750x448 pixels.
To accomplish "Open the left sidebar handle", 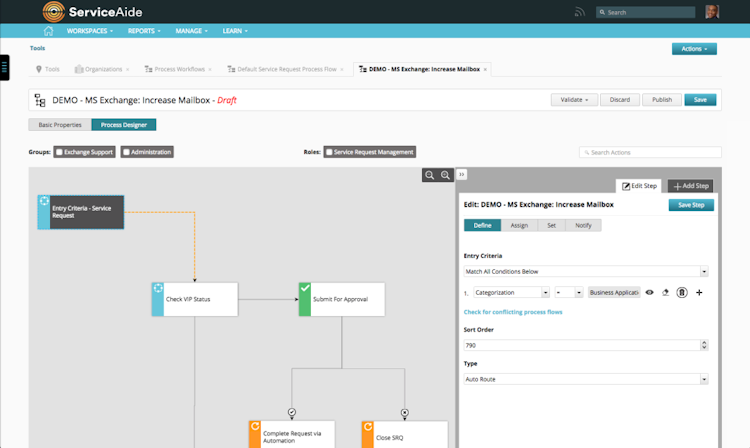I will point(4,67).
